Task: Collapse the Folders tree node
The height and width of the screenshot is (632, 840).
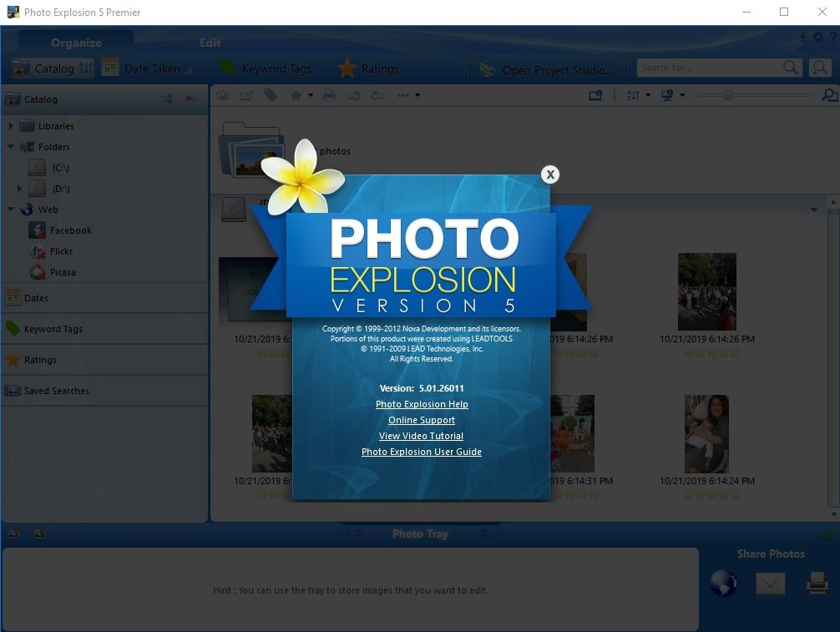Action: click(11, 146)
